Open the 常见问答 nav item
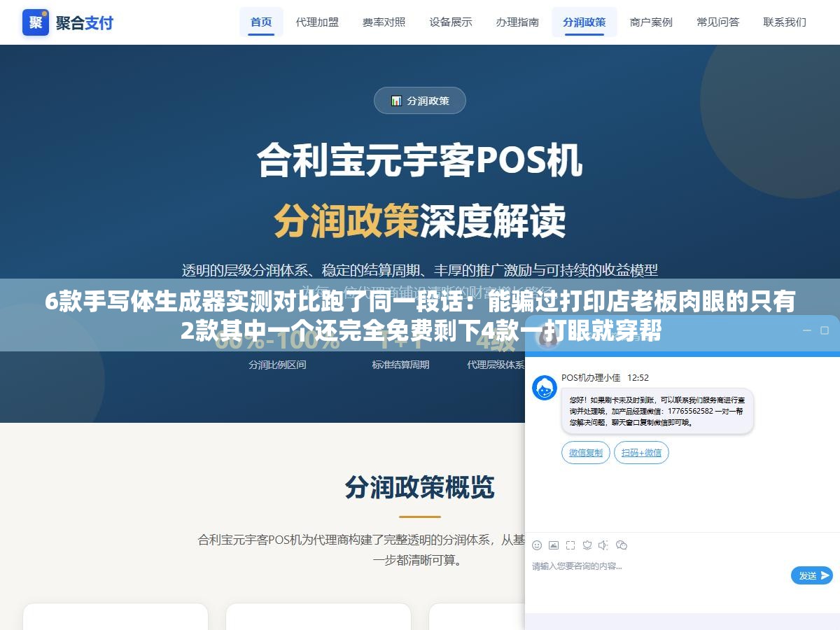The height and width of the screenshot is (630, 840). [x=718, y=22]
